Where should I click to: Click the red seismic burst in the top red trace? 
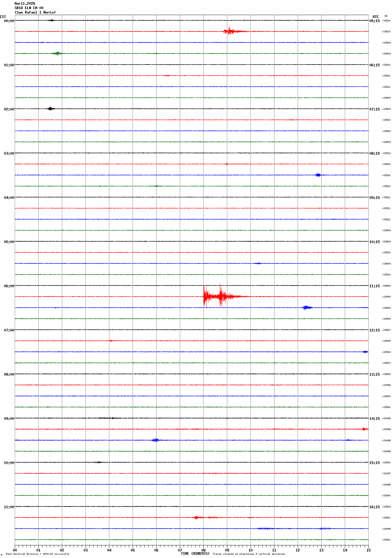[x=230, y=31]
